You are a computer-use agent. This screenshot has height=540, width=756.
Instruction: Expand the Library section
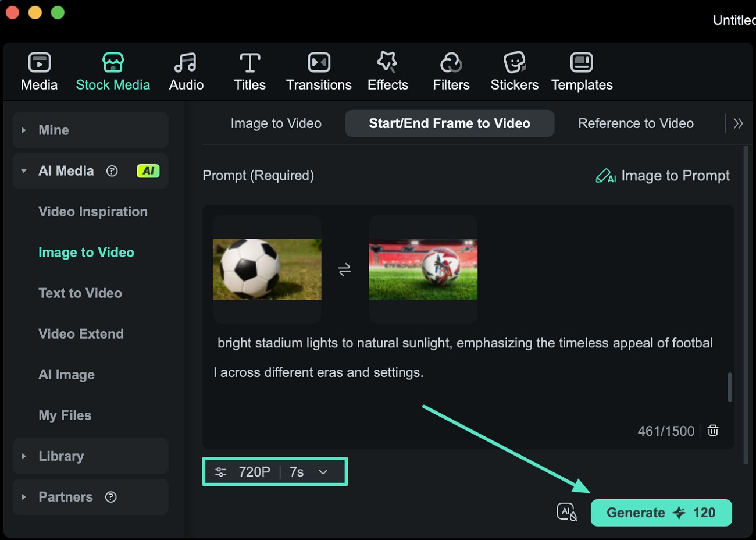tap(24, 456)
